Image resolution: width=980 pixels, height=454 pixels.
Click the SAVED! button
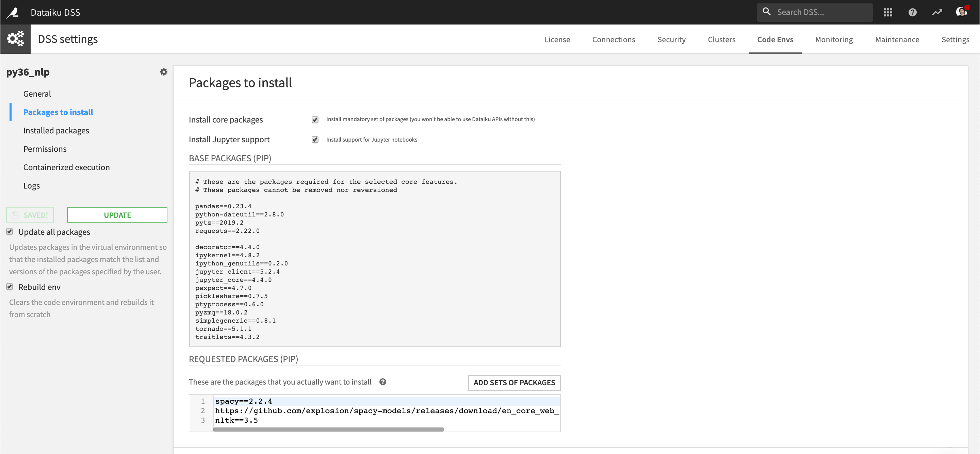tap(30, 215)
